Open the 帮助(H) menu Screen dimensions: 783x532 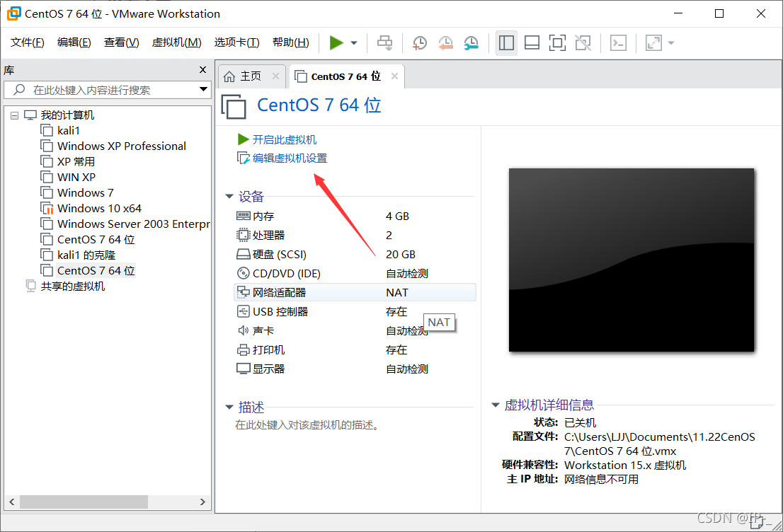291,42
